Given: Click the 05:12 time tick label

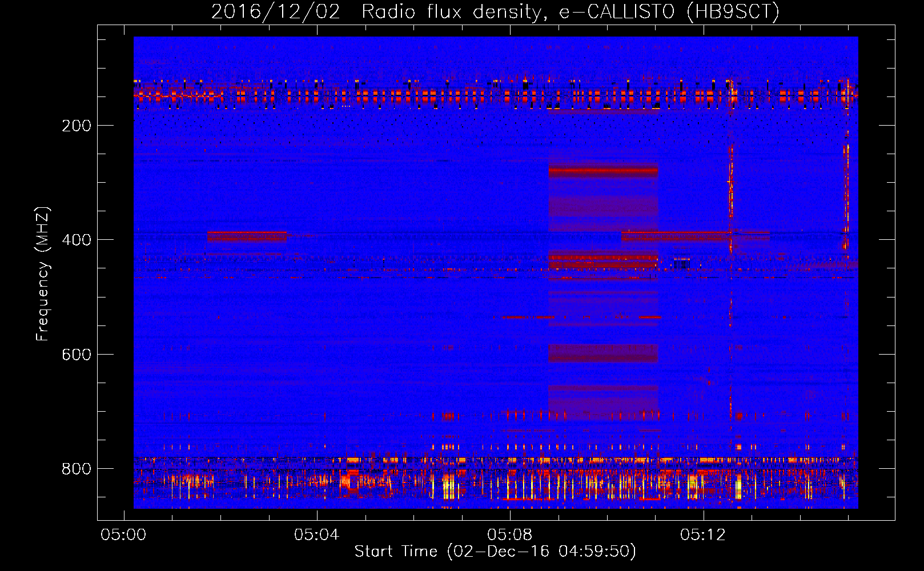Looking at the screenshot, I should 703,535.
